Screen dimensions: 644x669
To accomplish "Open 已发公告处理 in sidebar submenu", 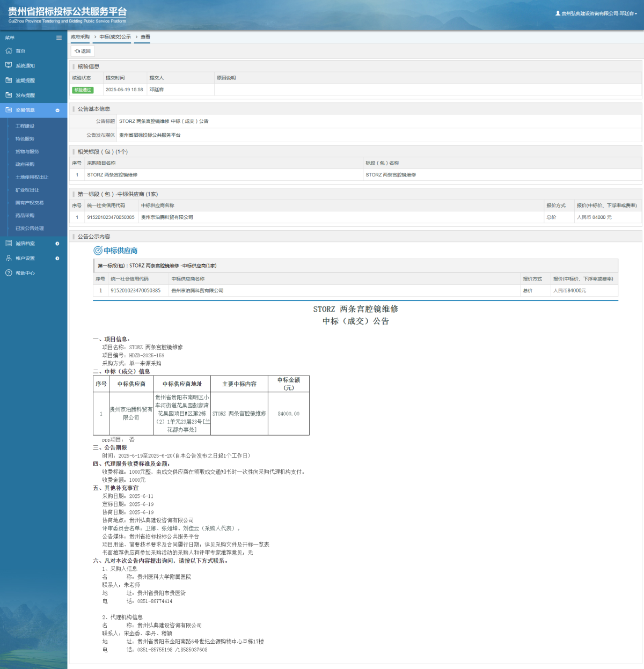I will coord(30,229).
